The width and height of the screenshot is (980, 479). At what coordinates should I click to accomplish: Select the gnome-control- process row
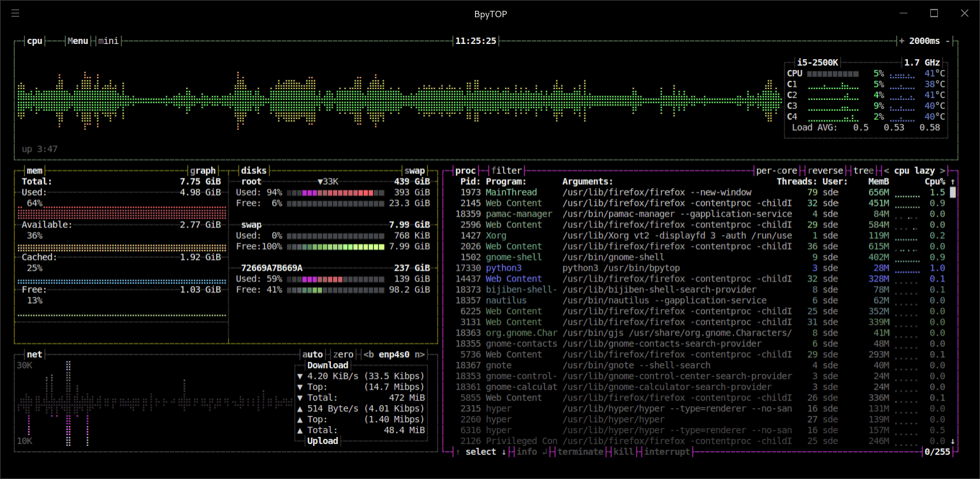tap(700, 376)
